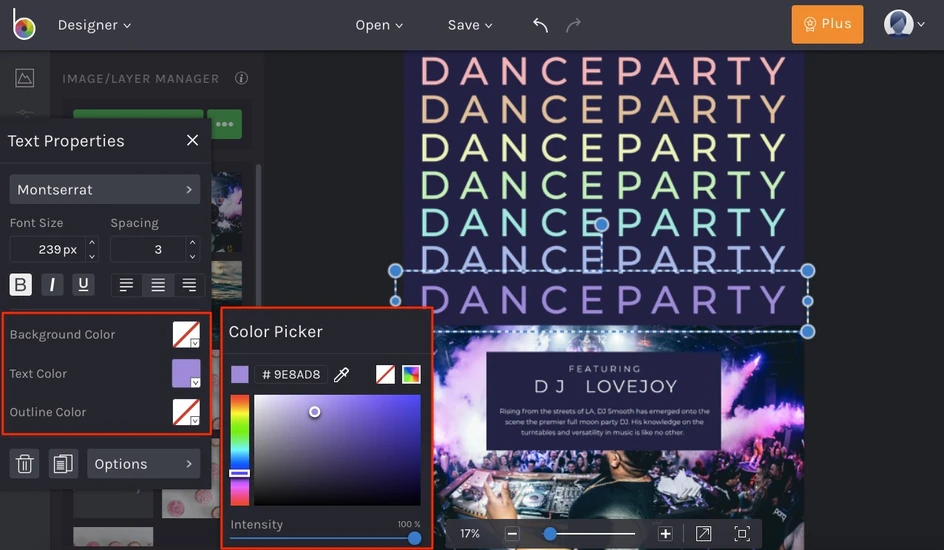Viewport: 944px width, 550px height.
Task: Click the orange Plus upgrade button
Action: tap(827, 25)
